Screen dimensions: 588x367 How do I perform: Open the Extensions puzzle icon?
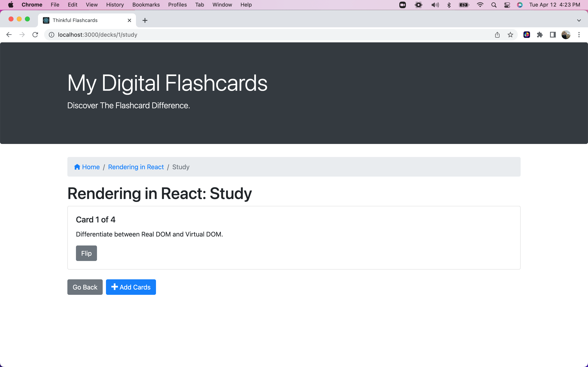coord(540,35)
